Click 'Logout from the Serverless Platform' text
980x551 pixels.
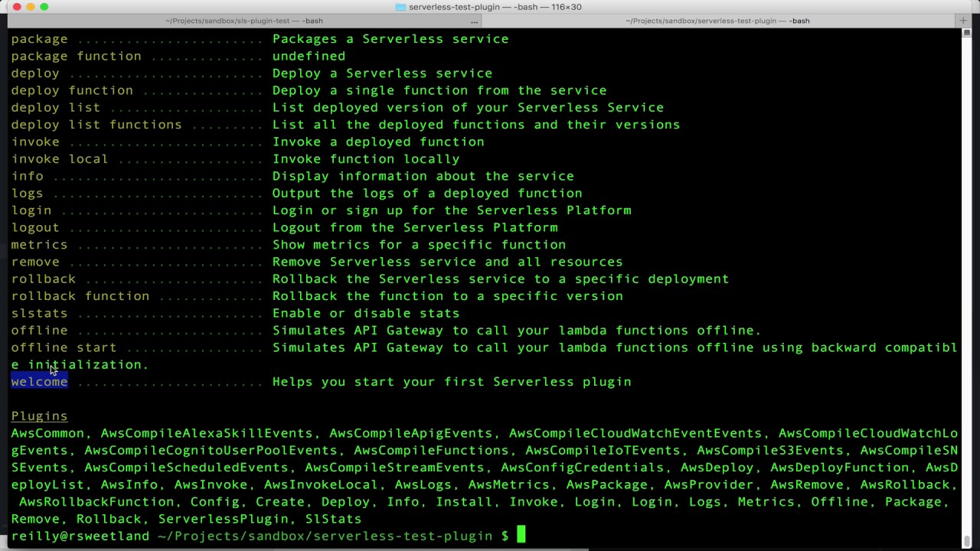click(415, 227)
